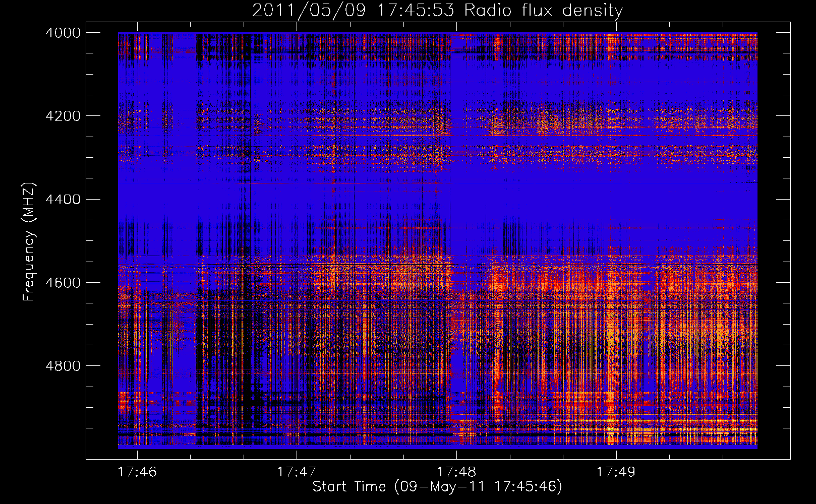The width and height of the screenshot is (816, 504).
Task: Click the 4800 frequency tick label
Action: point(63,365)
